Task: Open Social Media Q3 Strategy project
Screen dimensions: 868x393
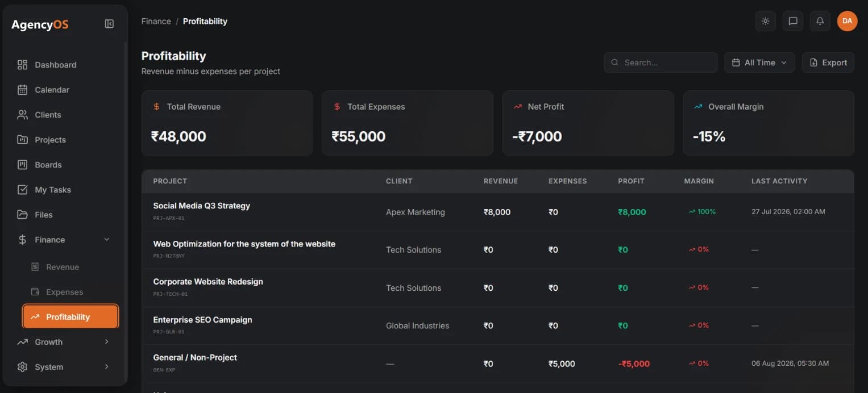Action: coord(202,206)
